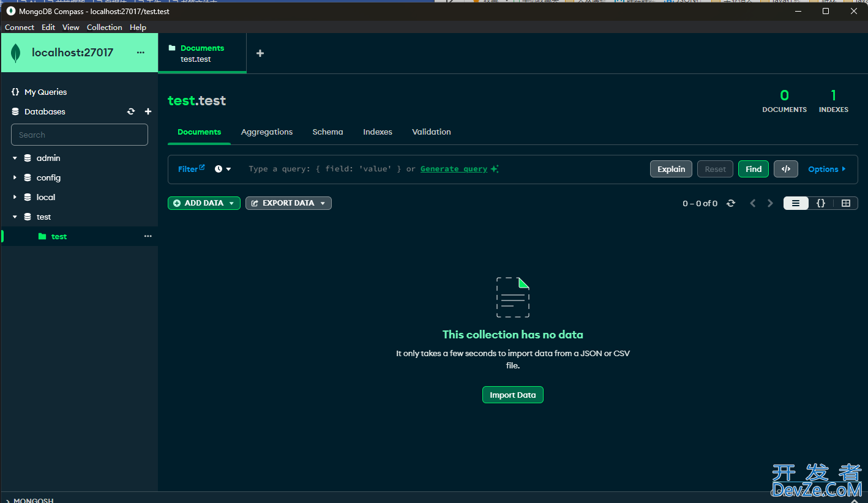
Task: Open the Edit menu
Action: [x=48, y=27]
